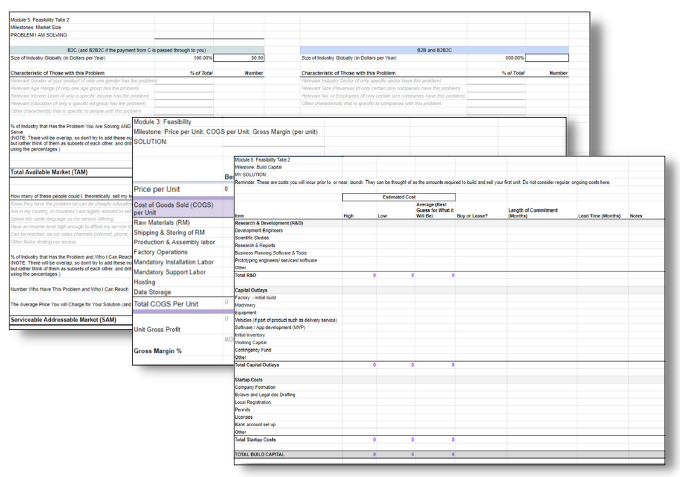Click the 'Bank account set up' row

point(255,425)
